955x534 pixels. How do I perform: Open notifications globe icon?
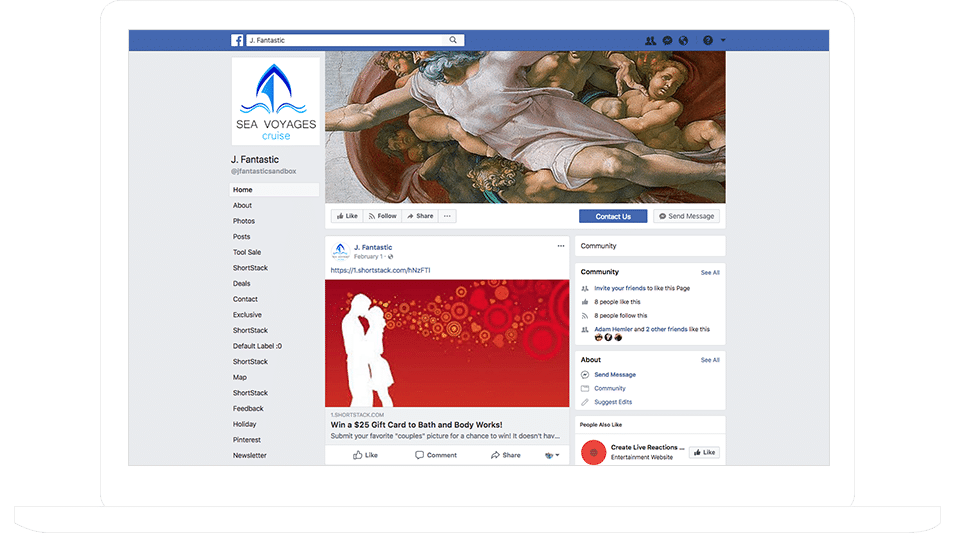[683, 40]
